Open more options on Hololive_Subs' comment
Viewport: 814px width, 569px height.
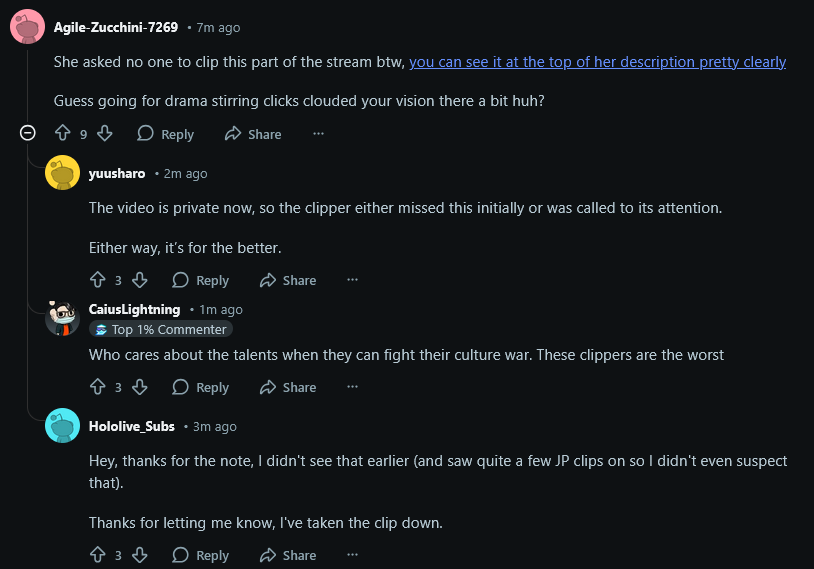click(352, 555)
